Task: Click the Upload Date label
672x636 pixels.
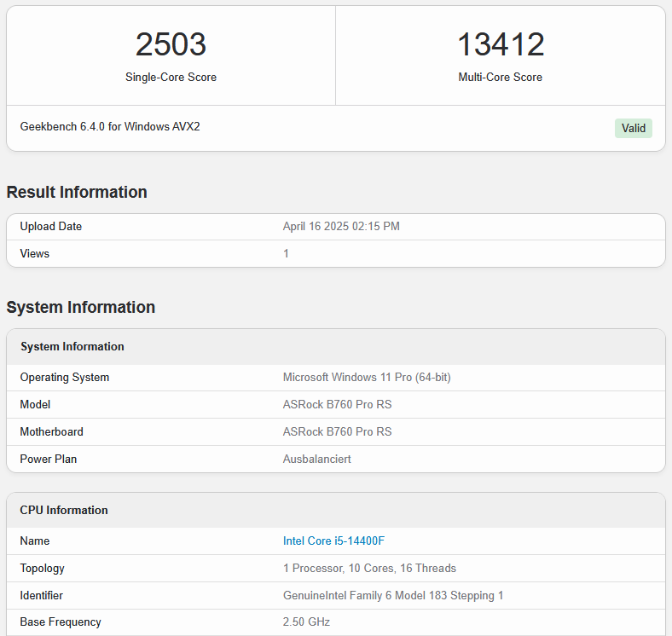Action: [50, 226]
